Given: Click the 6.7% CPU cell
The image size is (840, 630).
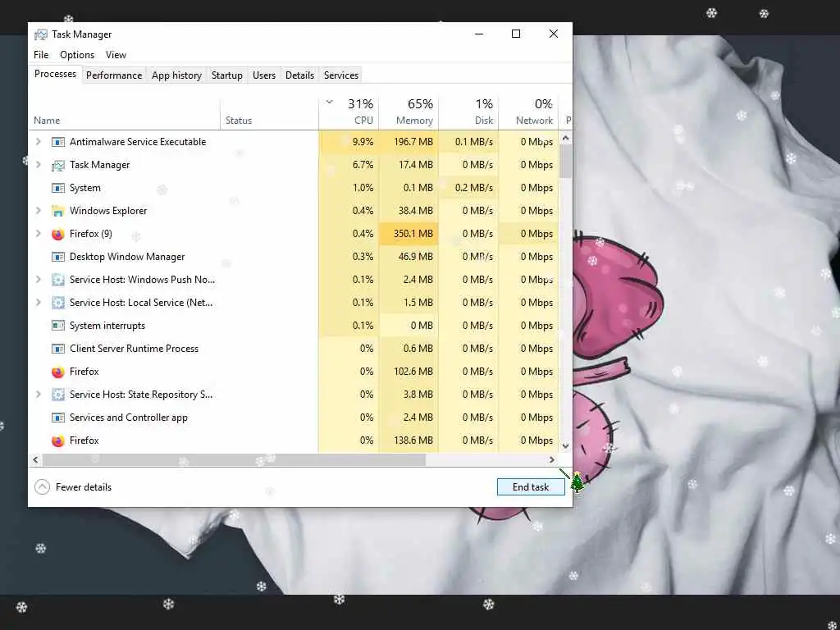Looking at the screenshot, I should pyautogui.click(x=349, y=165).
